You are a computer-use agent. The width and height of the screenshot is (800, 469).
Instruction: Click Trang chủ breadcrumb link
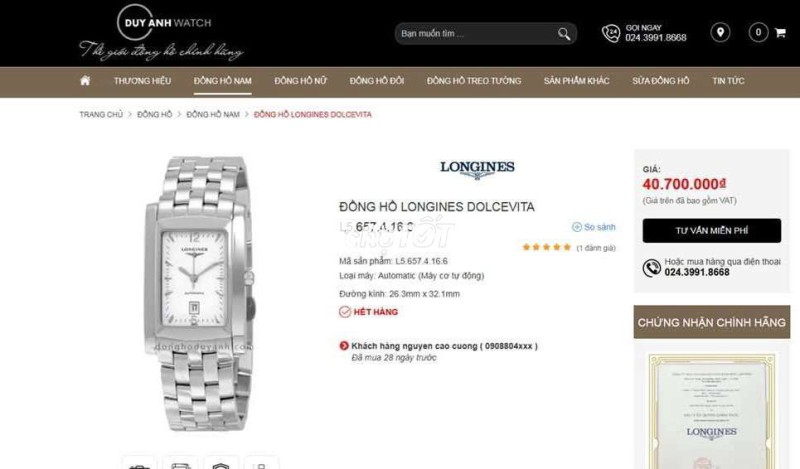[101, 114]
